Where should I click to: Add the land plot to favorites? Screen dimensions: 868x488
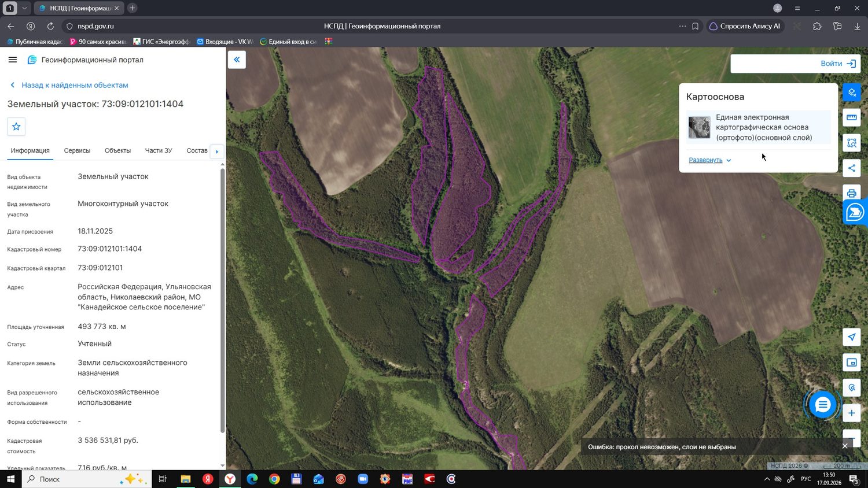(16, 127)
